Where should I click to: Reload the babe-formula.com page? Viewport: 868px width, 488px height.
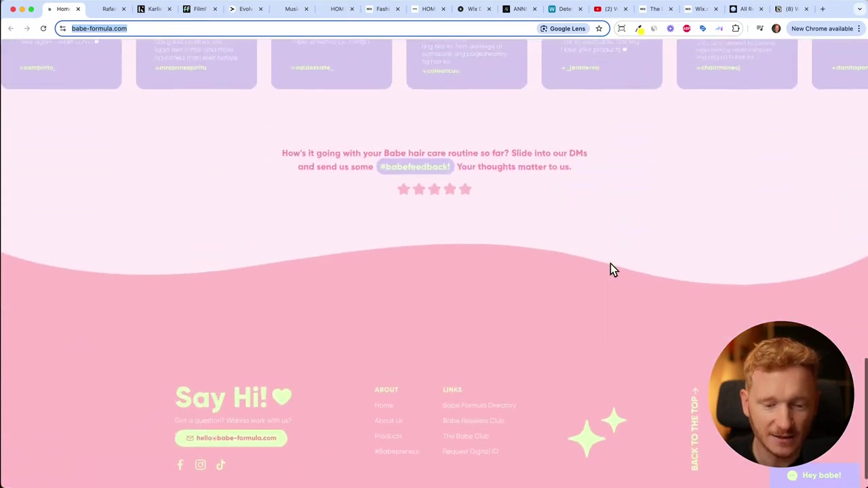pos(43,28)
